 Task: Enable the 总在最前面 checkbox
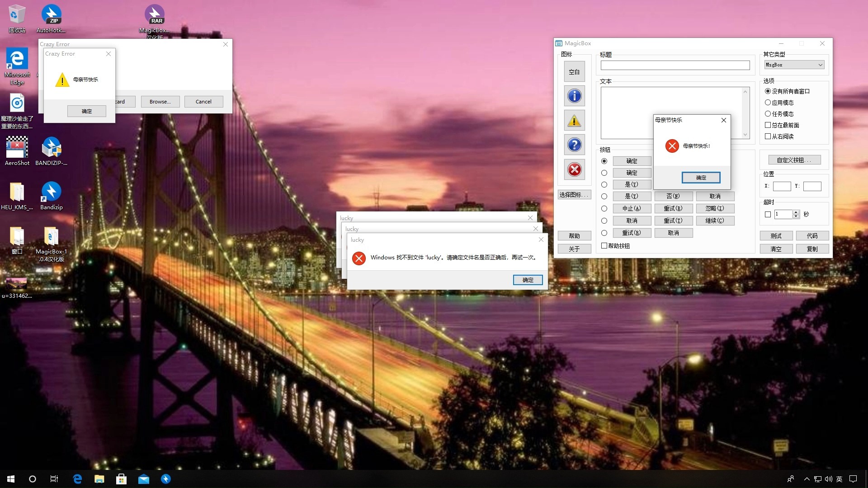click(x=768, y=125)
